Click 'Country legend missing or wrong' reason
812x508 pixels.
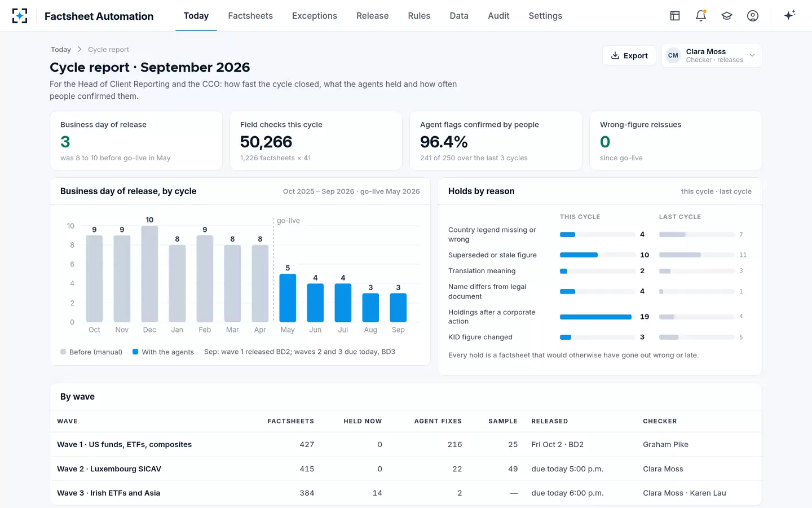tap(492, 234)
